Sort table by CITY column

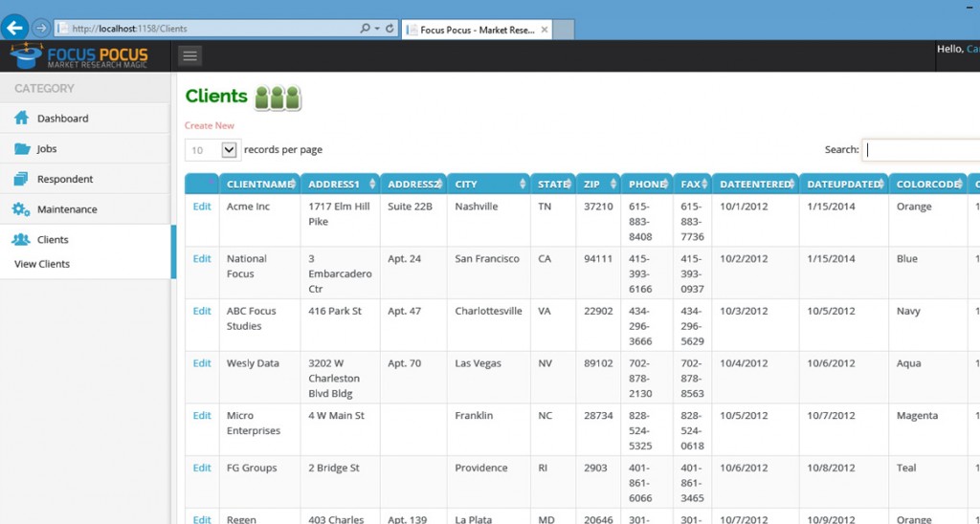pos(488,184)
